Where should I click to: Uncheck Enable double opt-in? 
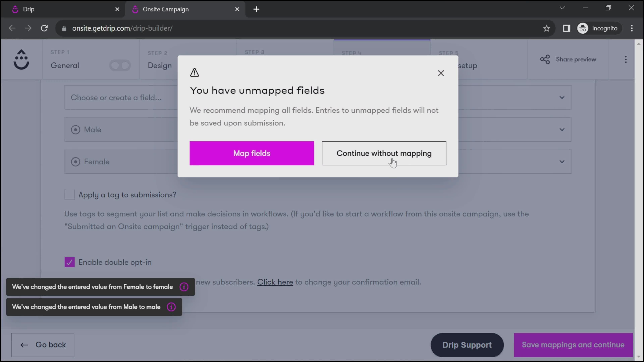coord(69,262)
